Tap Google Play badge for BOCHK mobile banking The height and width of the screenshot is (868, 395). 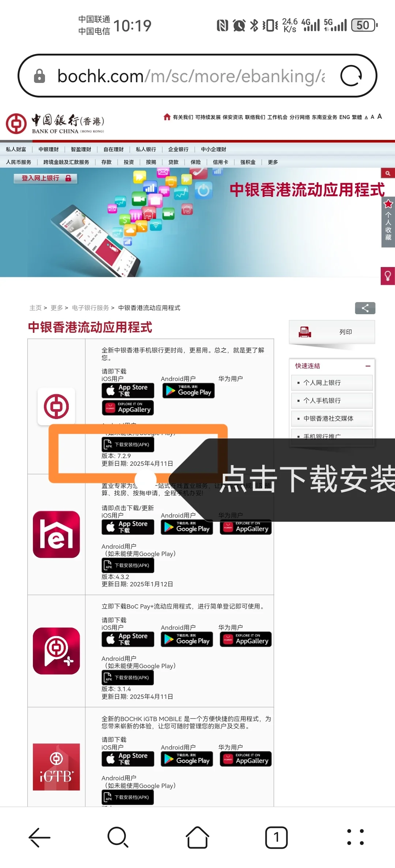[188, 391]
